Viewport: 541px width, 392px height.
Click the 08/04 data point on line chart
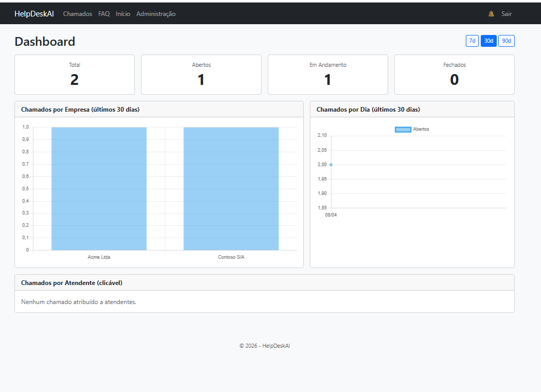[x=331, y=165]
